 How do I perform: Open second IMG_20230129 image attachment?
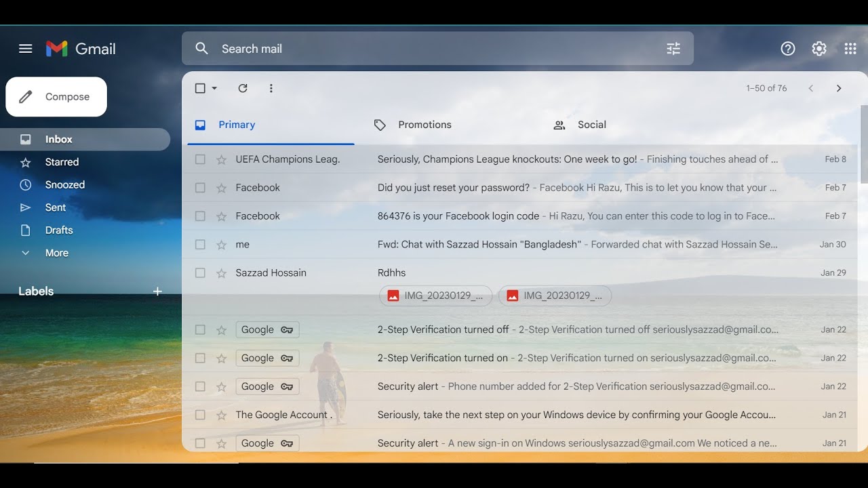tap(555, 296)
